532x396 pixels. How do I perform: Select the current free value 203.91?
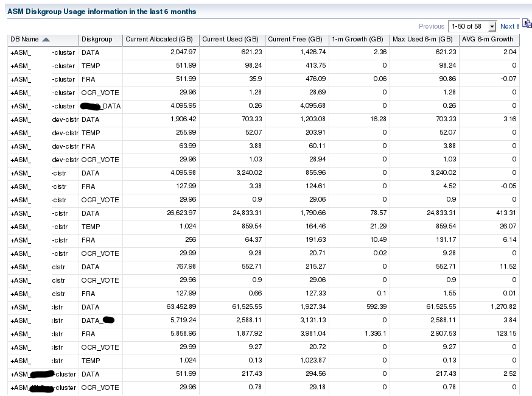(x=315, y=132)
